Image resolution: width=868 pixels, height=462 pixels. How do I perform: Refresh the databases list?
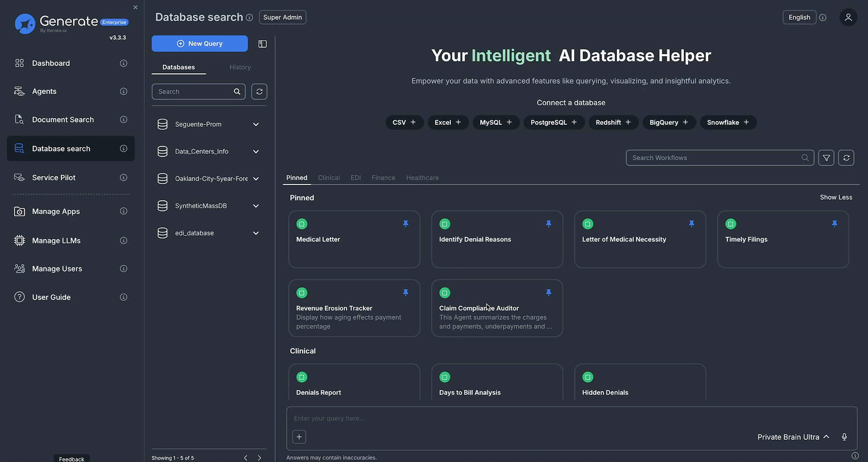tap(259, 91)
